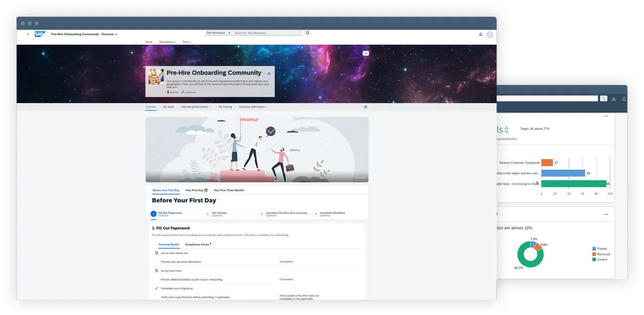Click the Let us know about you task
644x315 pixels.
(x=174, y=253)
